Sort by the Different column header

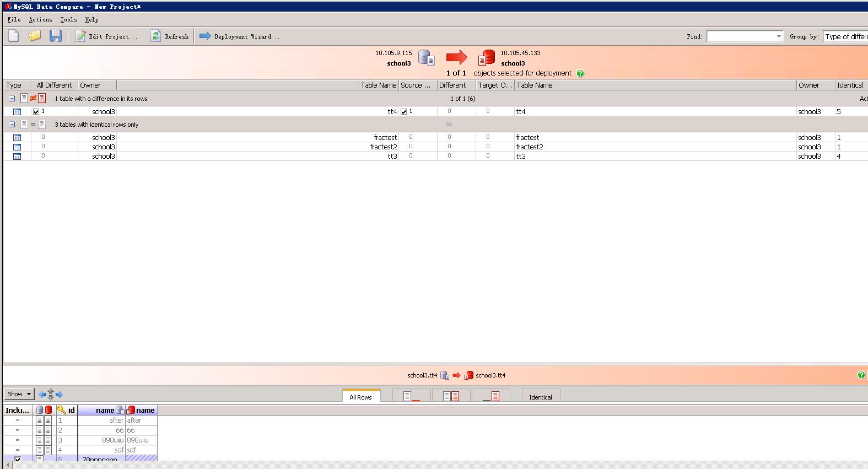coord(456,85)
